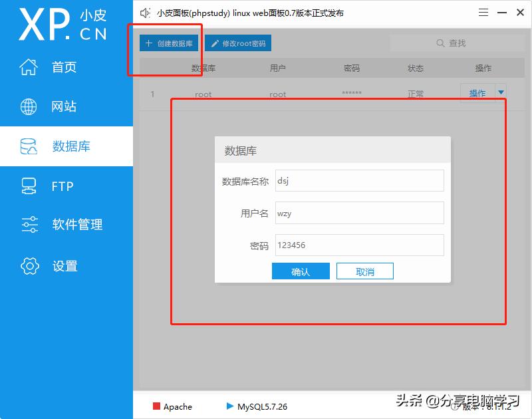Viewport: 532px width, 419px height.
Task: Cancel the dialog with 取消 button
Action: (364, 271)
